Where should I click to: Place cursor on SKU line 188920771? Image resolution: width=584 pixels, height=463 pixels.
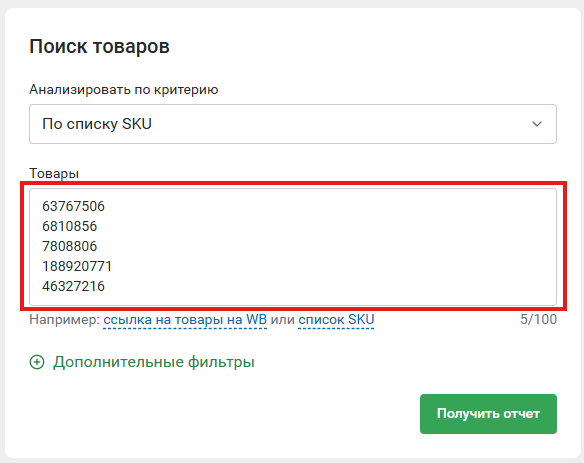[77, 266]
